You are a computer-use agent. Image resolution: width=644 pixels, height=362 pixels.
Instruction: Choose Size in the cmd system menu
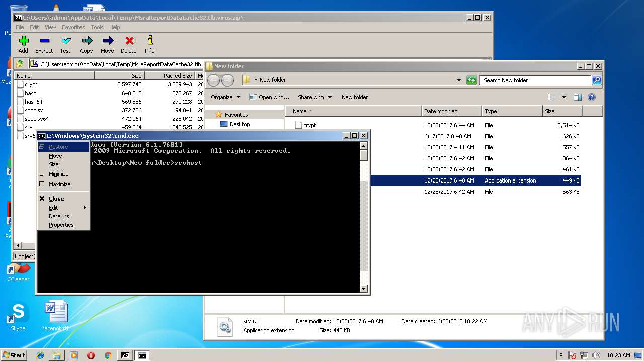click(63, 164)
